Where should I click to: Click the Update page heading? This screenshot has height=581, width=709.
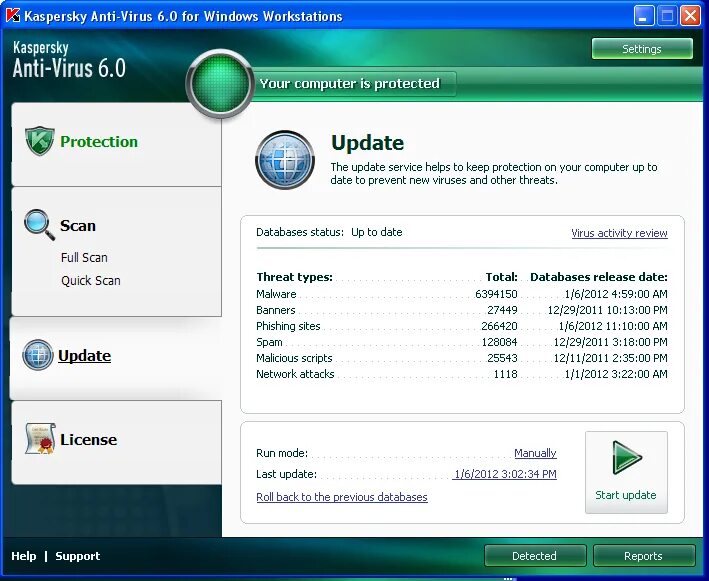[x=368, y=143]
